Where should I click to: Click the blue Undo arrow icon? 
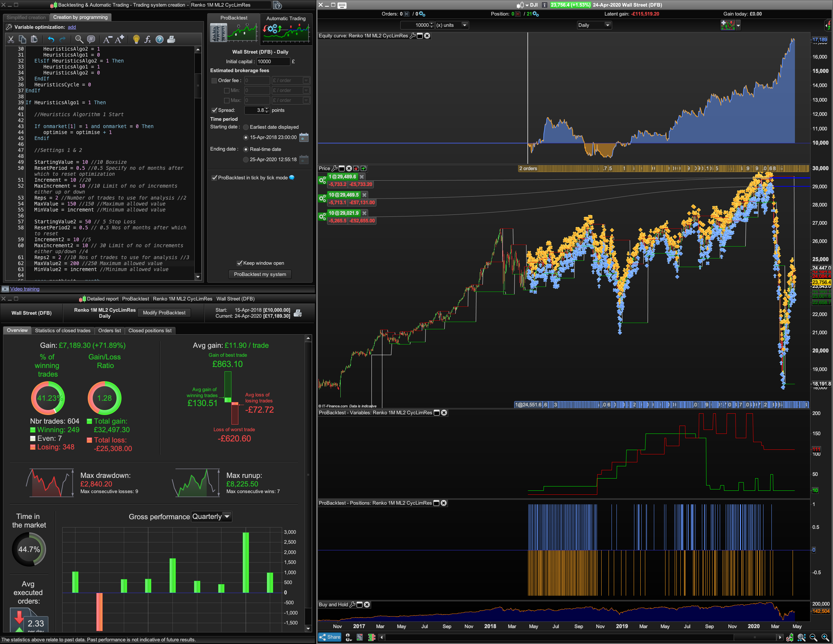(x=51, y=39)
